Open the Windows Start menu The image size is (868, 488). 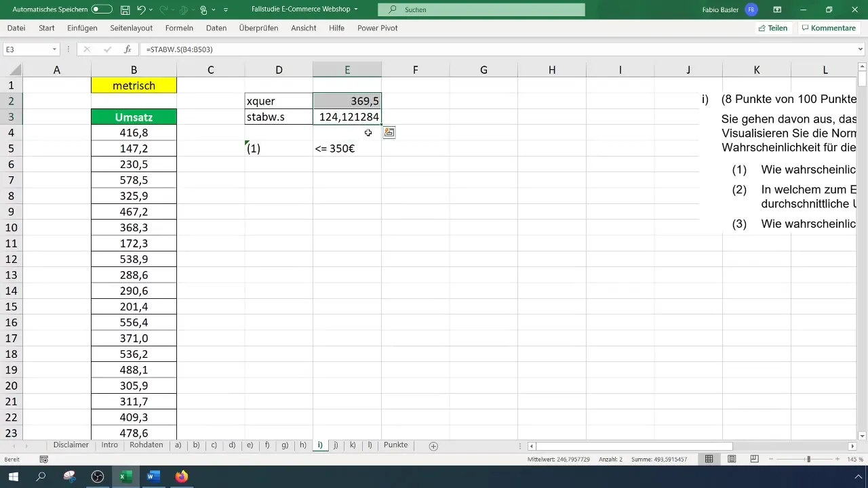(12, 476)
